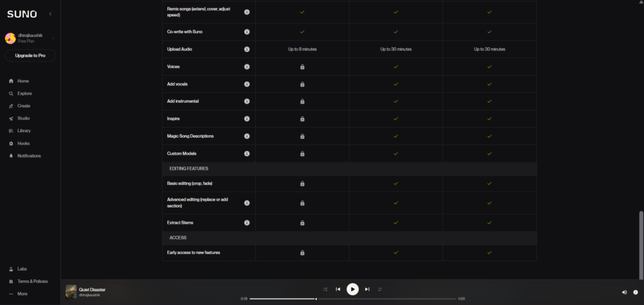Click the Quiet Disaster cover thumbnail
Viewport: 644px width, 305px height.
71,292
